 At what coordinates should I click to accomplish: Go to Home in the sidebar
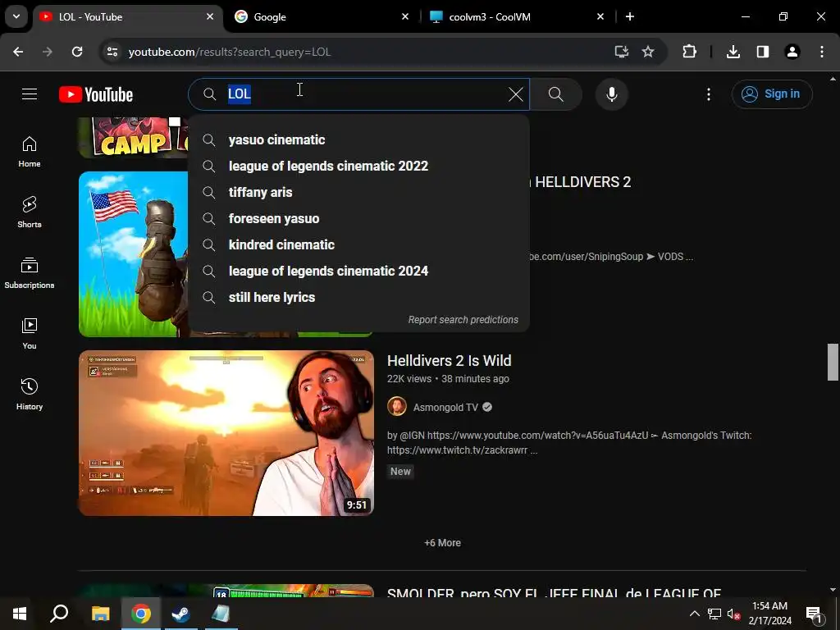point(30,152)
